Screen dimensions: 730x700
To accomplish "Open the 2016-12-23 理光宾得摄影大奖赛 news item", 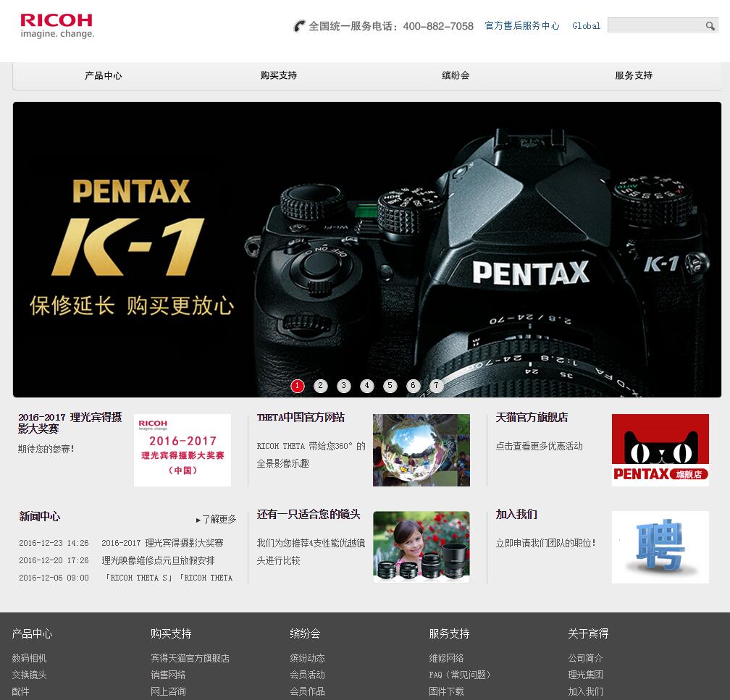I will (x=162, y=543).
